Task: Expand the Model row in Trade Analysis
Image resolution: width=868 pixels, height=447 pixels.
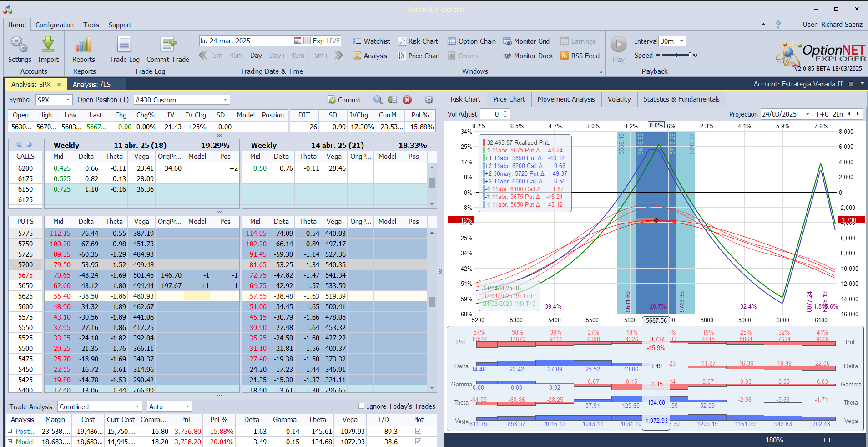Action: pyautogui.click(x=10, y=441)
